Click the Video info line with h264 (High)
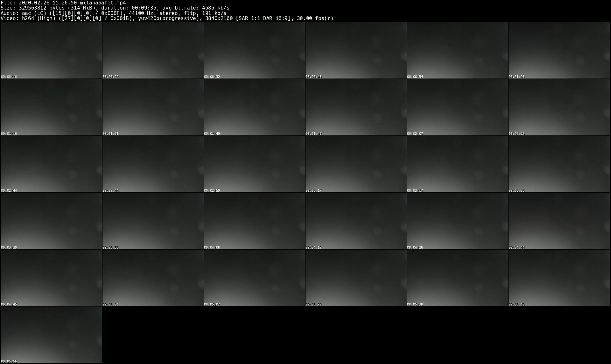This screenshot has height=364, width=611. click(x=167, y=18)
